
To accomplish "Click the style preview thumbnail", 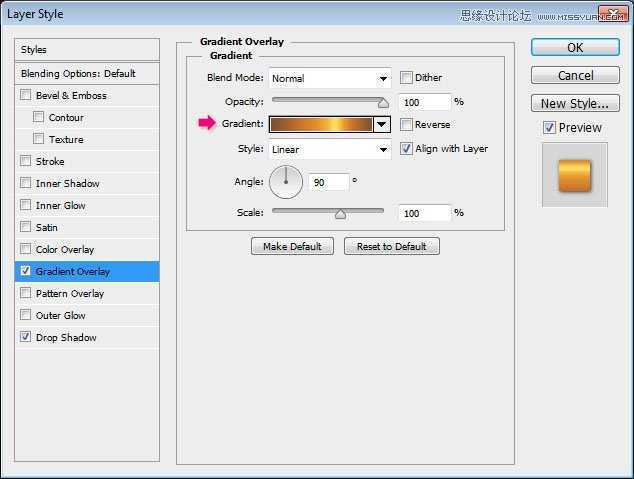I will 575,175.
